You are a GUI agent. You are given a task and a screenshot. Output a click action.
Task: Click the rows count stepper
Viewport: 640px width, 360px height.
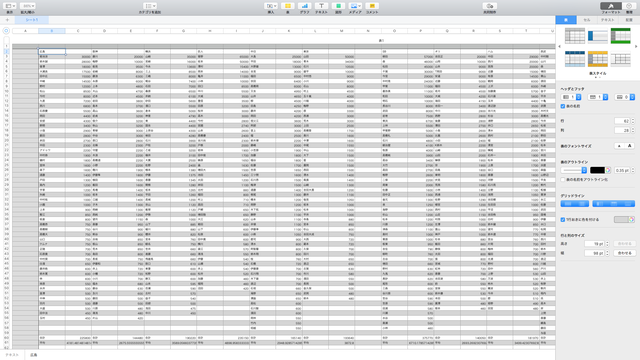tap(633, 121)
